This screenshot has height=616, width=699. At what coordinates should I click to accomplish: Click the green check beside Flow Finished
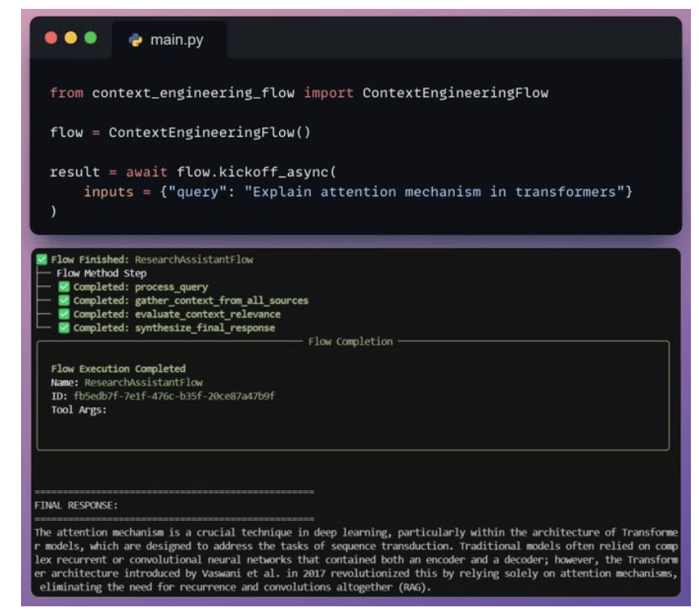click(42, 259)
